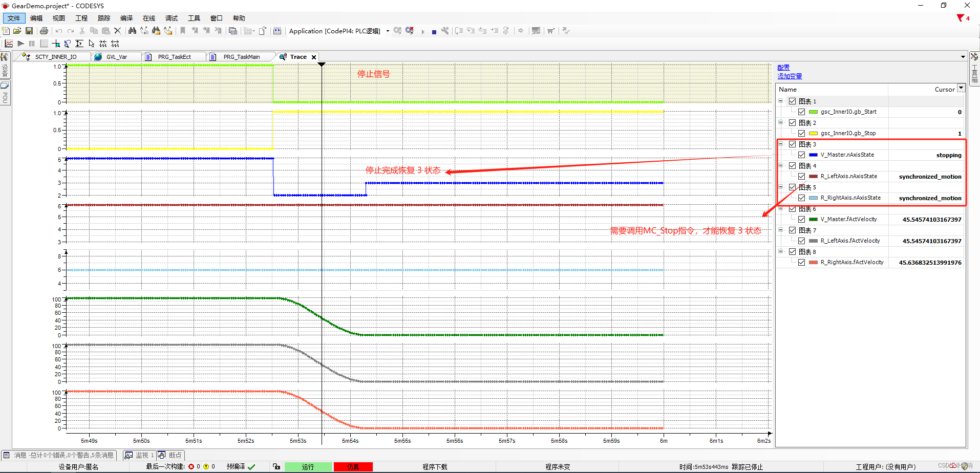Click the trace cursor marker triangle
This screenshot has width=980, height=473.
322,64
